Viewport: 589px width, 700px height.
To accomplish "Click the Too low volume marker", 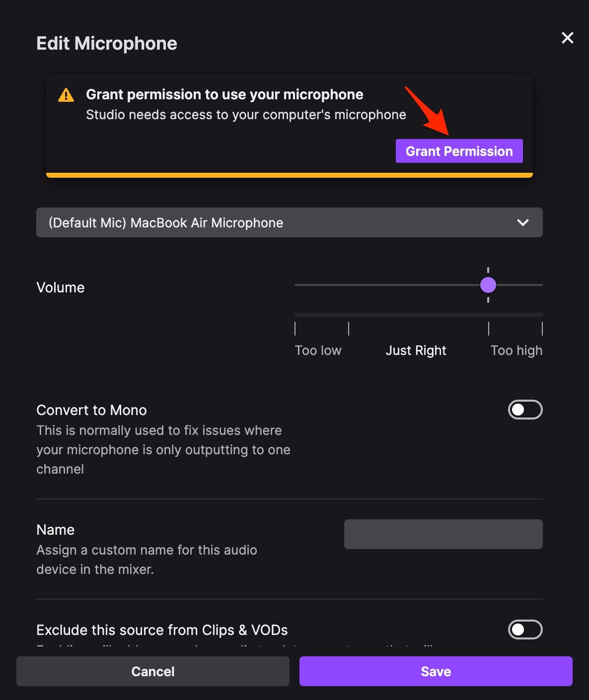I will click(318, 350).
